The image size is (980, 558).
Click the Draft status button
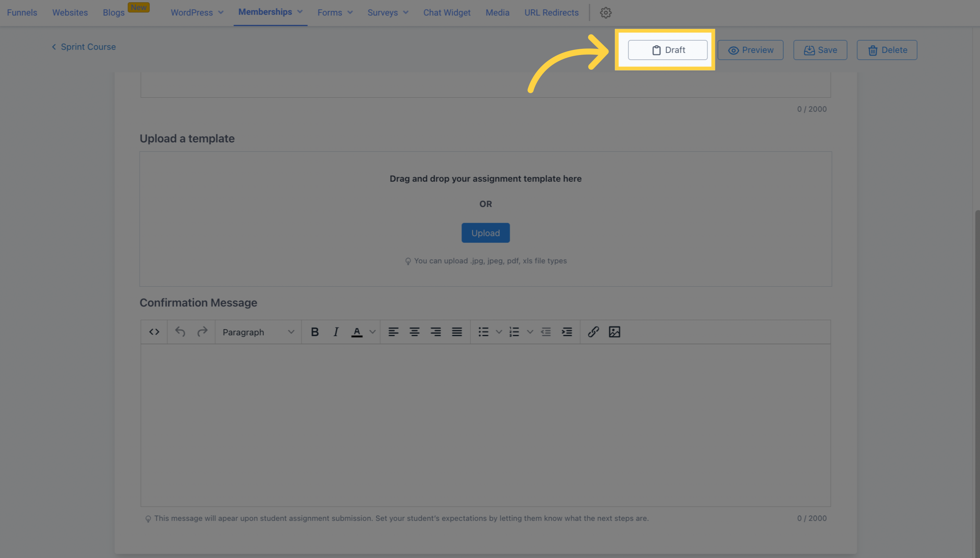click(x=668, y=49)
